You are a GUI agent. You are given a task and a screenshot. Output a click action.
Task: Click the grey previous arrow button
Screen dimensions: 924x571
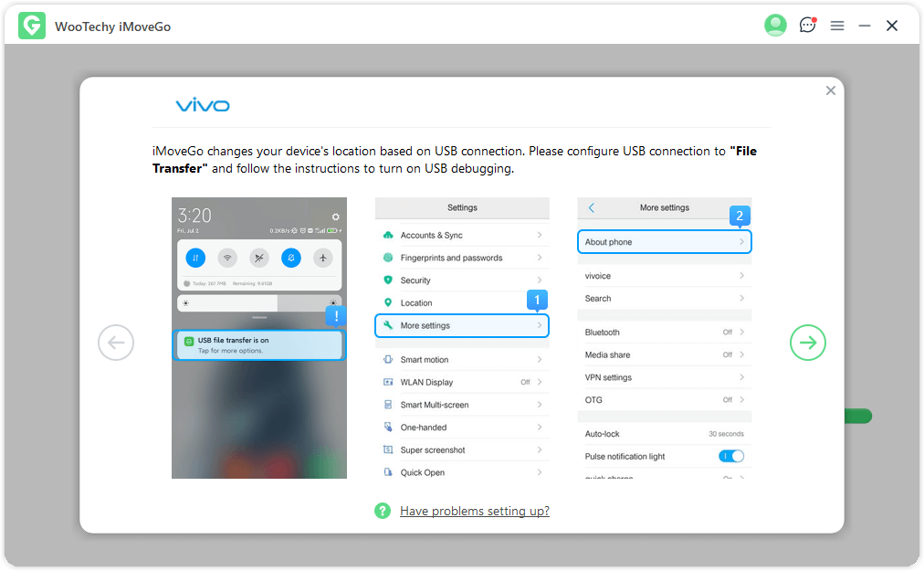tap(116, 343)
